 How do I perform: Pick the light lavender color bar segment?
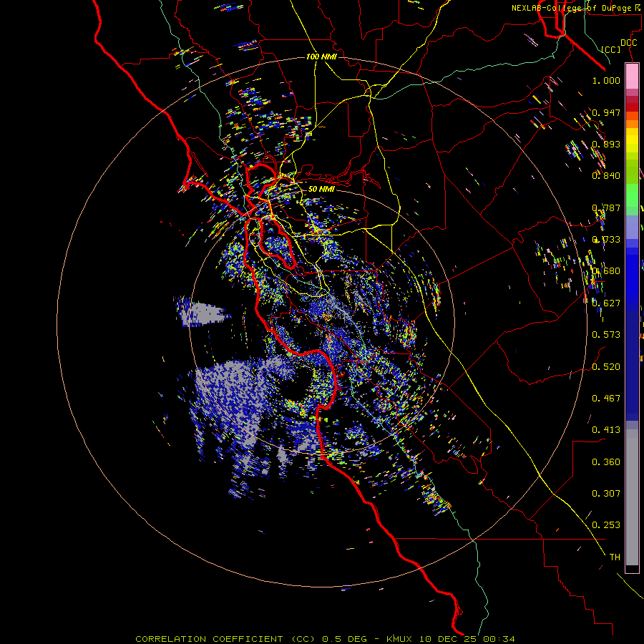pyautogui.click(x=632, y=227)
